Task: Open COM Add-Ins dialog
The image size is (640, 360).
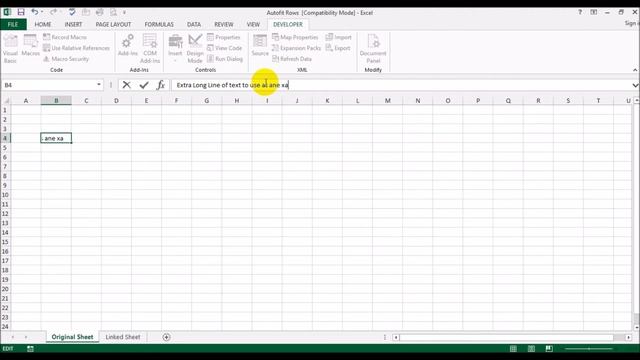Action: [150, 49]
